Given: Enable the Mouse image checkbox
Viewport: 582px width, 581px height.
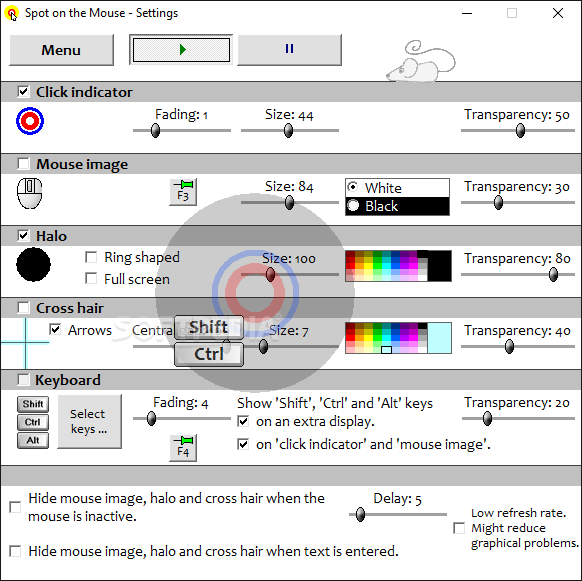Looking at the screenshot, I should click(23, 164).
